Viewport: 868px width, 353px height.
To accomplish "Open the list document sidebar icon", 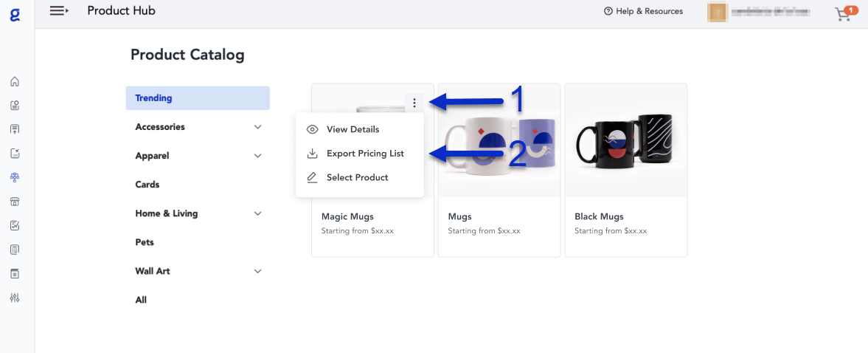I will pyautogui.click(x=15, y=250).
